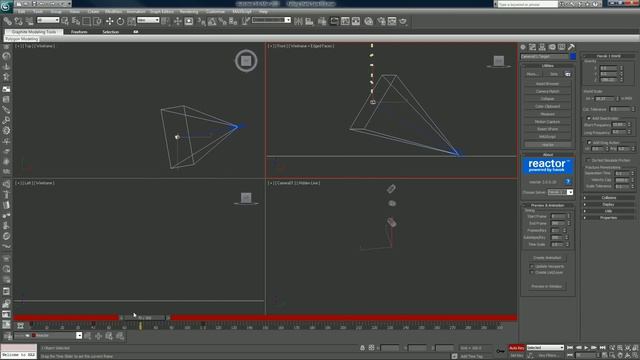This screenshot has height=360, width=640.
Task: Click the reactor help question mark icon
Action: coord(568,182)
